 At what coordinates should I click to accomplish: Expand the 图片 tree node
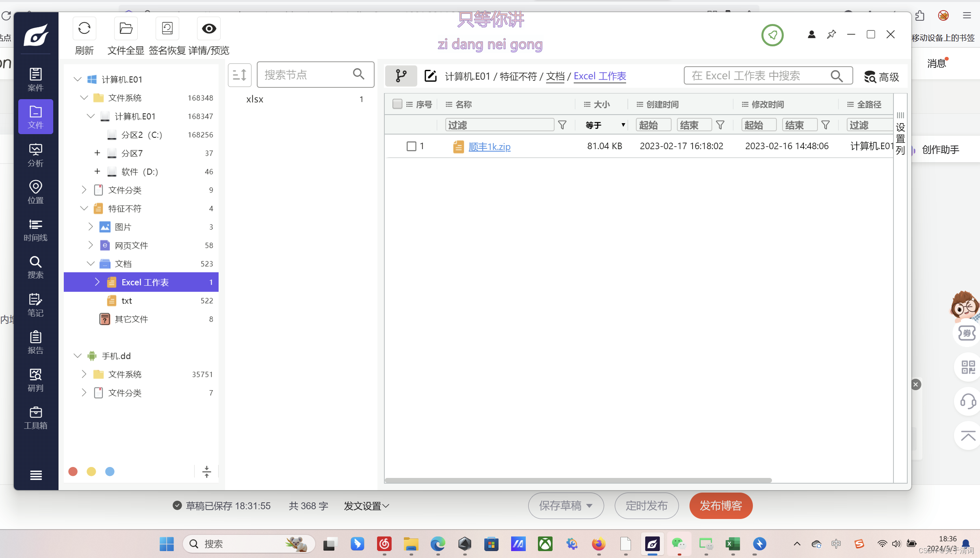click(91, 227)
